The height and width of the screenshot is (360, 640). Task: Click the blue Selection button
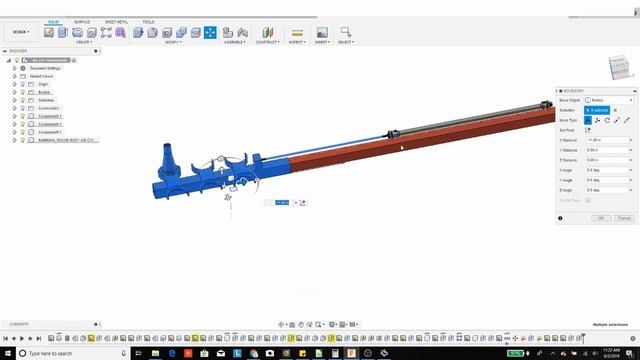click(597, 110)
